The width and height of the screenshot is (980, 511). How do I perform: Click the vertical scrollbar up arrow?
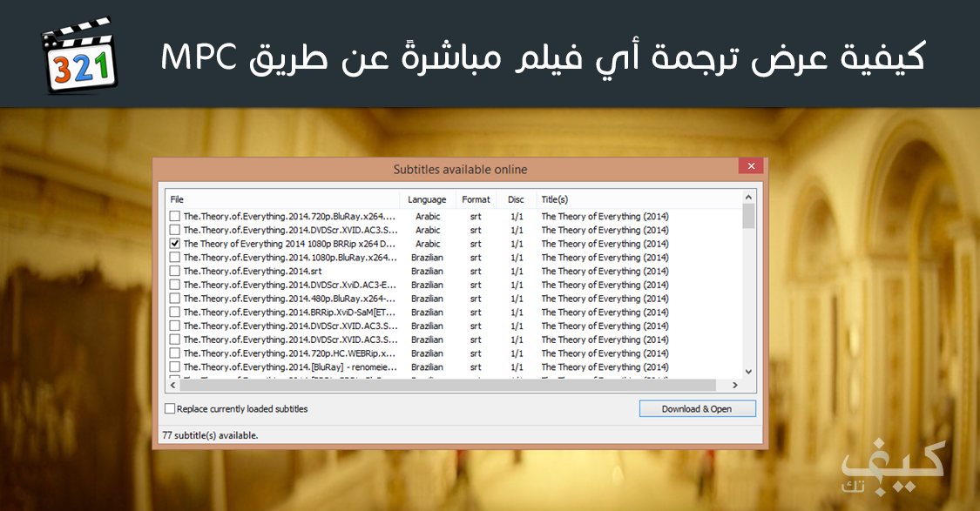tap(748, 198)
